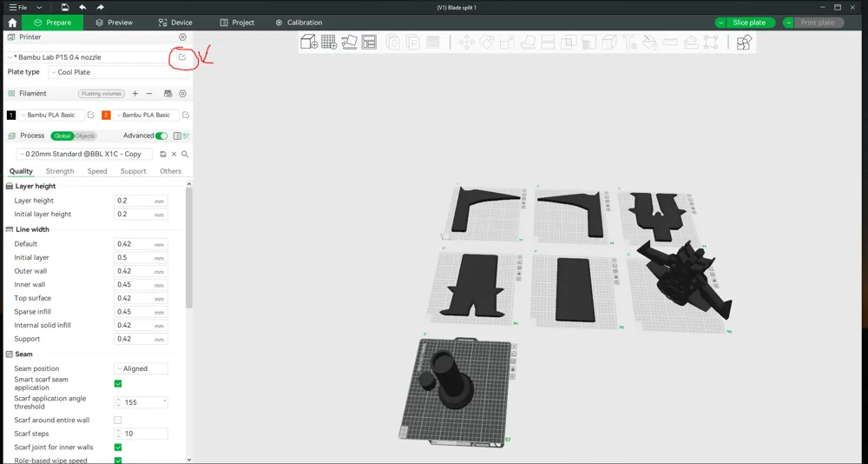Screen dimensions: 868x464
Task: Click the settings panel vertical scrollbar
Action: [188, 248]
